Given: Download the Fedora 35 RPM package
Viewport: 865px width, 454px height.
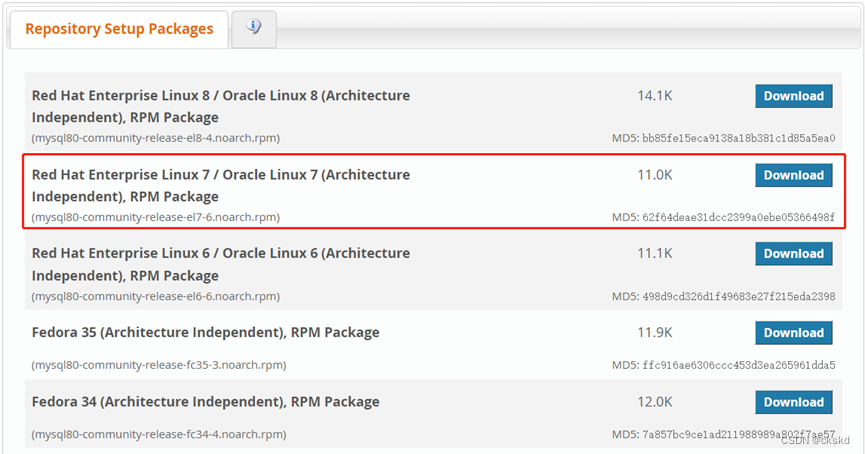Looking at the screenshot, I should point(793,333).
